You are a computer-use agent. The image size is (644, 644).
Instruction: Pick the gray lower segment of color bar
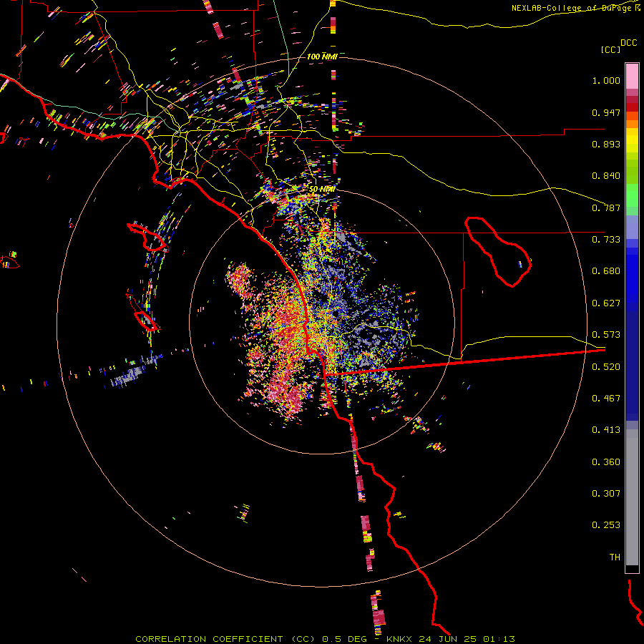pos(632,497)
